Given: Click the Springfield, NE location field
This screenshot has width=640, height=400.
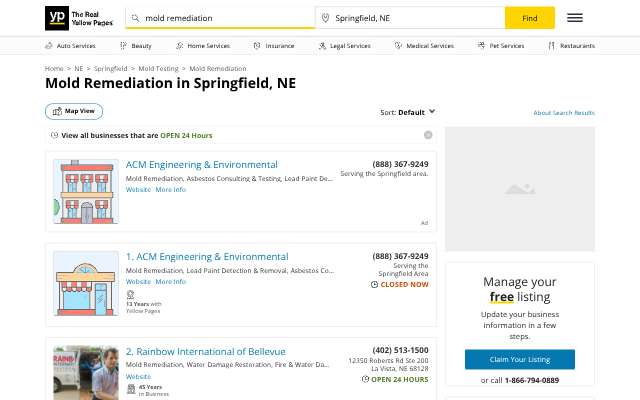Looking at the screenshot, I should click(x=410, y=18).
